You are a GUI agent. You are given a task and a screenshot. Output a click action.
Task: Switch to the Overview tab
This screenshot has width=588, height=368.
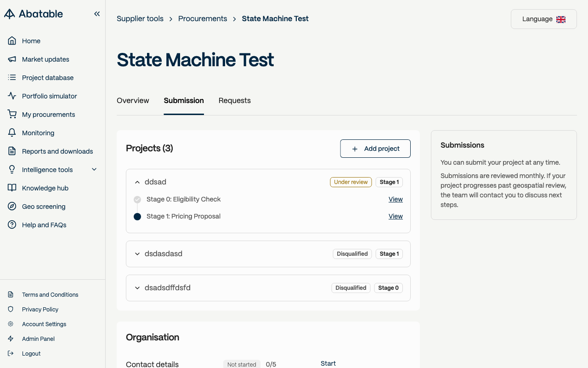pyautogui.click(x=133, y=101)
